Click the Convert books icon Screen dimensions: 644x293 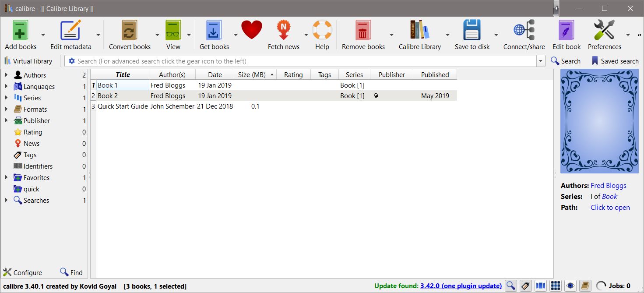130,31
